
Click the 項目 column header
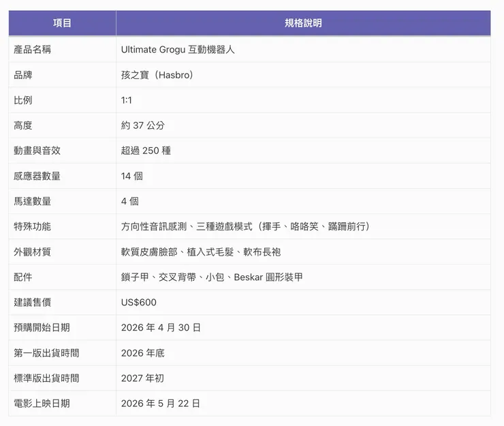coord(62,23)
